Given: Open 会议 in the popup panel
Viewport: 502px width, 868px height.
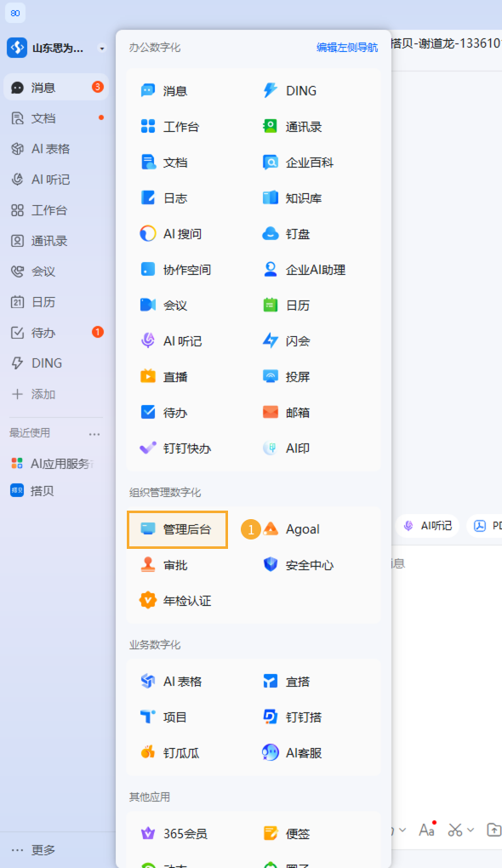Looking at the screenshot, I should pyautogui.click(x=164, y=306).
